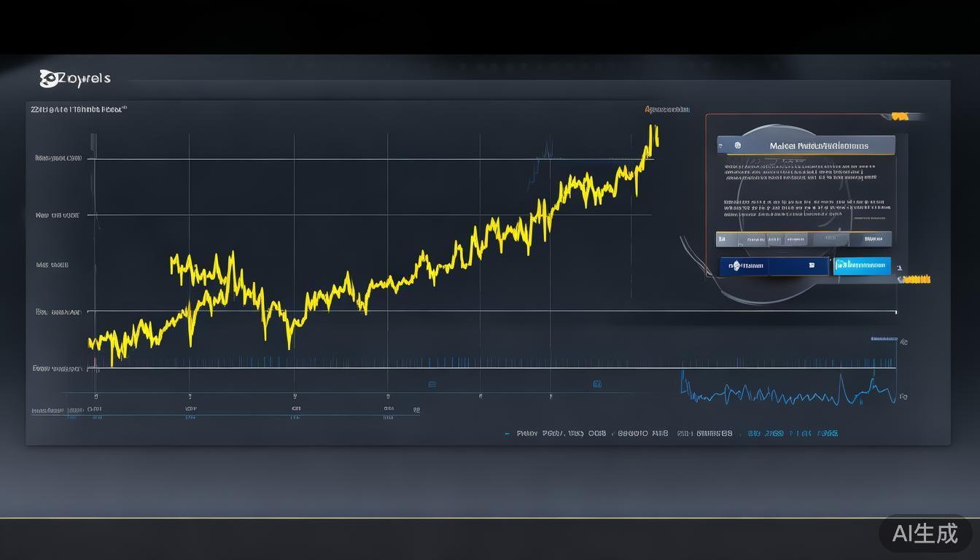980x560 pixels.
Task: Click the small blue marker icon under chart center
Action: [x=432, y=384]
